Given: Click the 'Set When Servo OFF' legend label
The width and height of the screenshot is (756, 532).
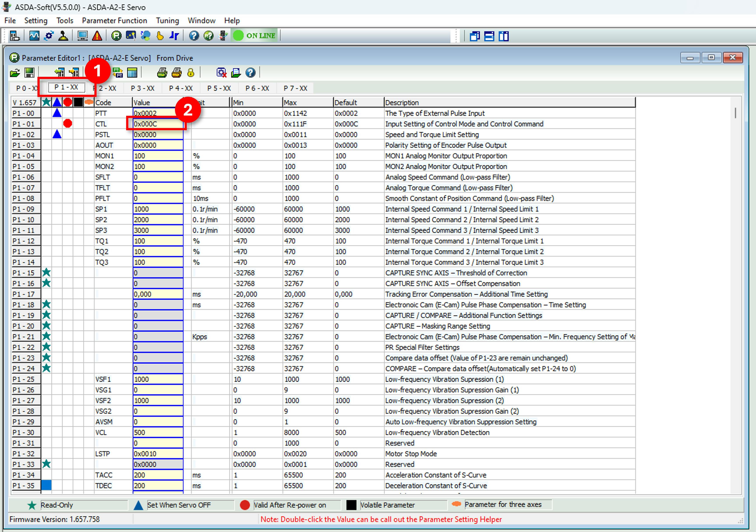Looking at the screenshot, I should (179, 505).
